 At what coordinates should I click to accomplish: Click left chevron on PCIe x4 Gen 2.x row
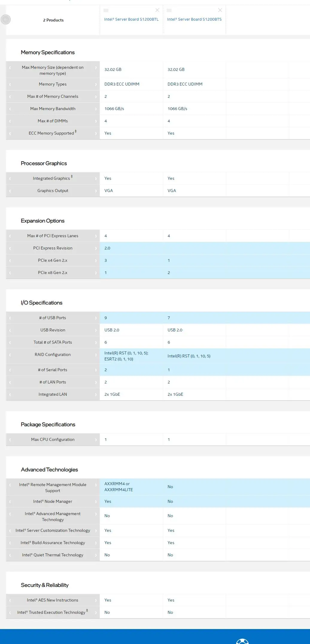coord(10,261)
